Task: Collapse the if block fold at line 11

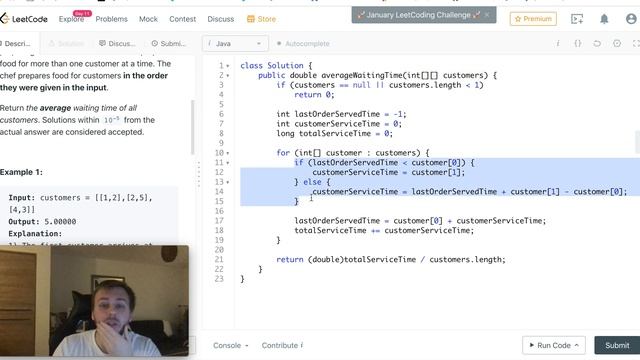Action: pyautogui.click(x=228, y=163)
